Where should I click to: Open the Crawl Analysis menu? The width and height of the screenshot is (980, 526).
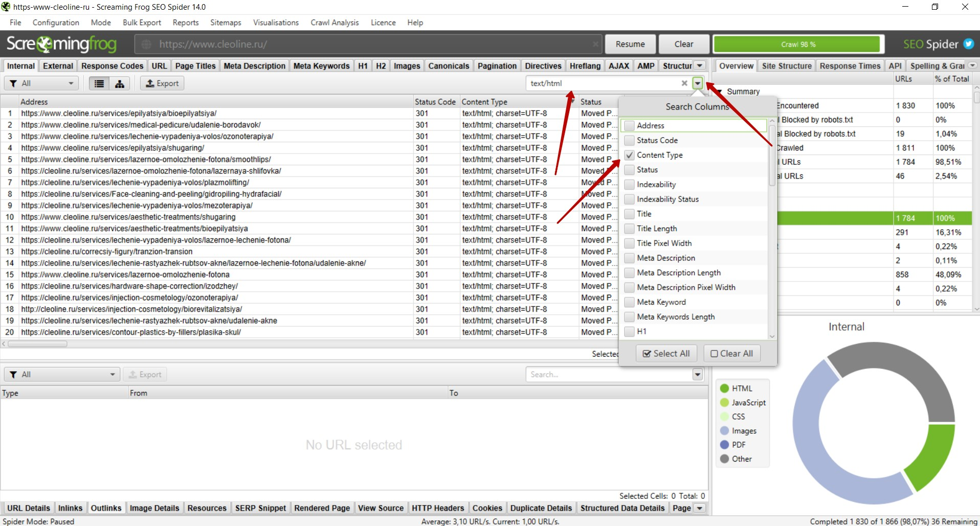point(335,23)
